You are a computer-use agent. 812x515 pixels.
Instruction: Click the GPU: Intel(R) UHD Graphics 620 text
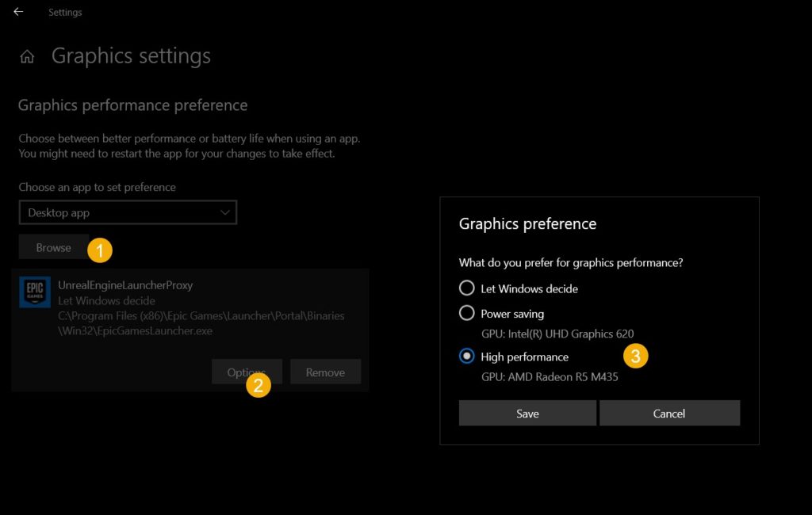pyautogui.click(x=557, y=334)
